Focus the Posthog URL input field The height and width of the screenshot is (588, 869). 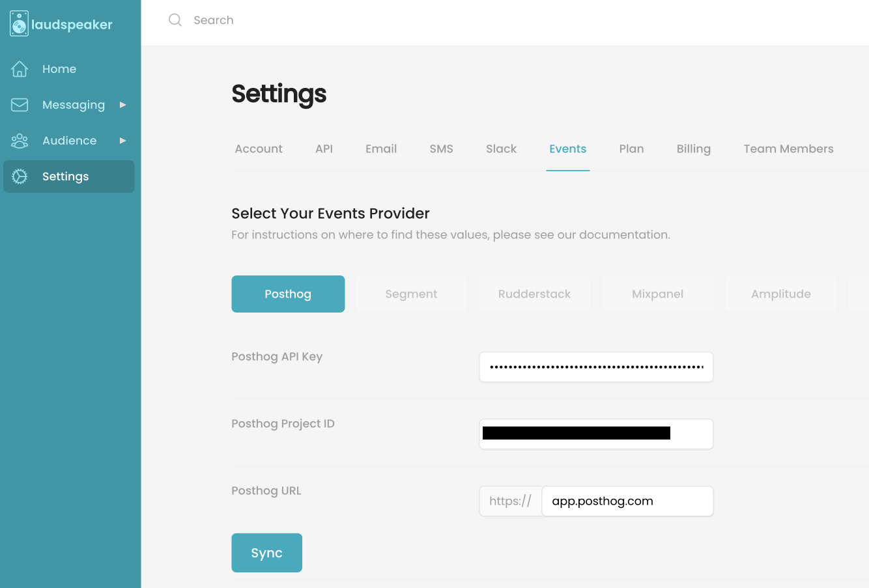(x=627, y=501)
